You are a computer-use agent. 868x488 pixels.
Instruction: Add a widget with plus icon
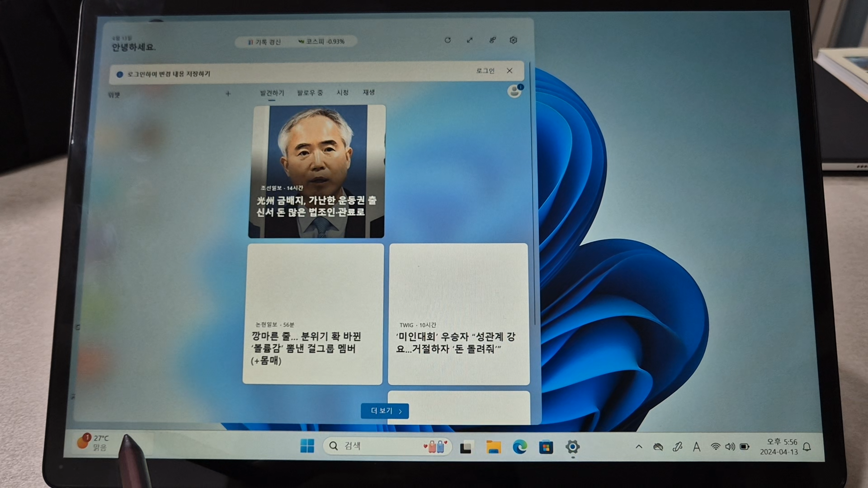point(228,94)
